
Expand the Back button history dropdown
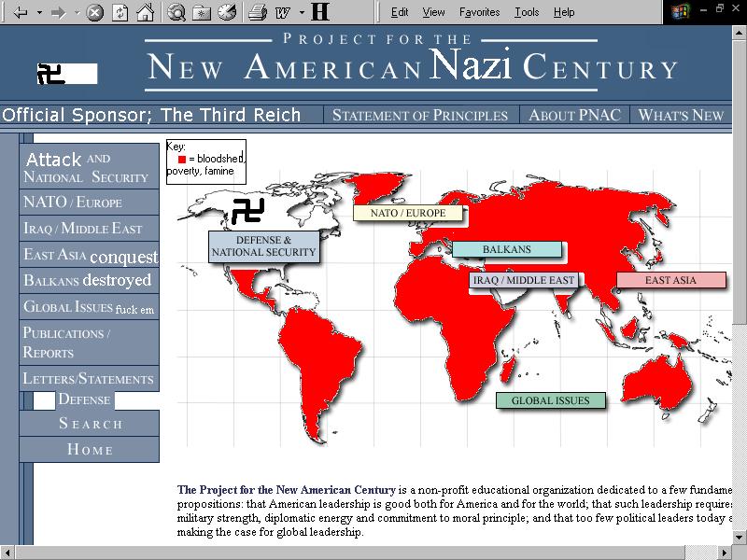tap(37, 12)
